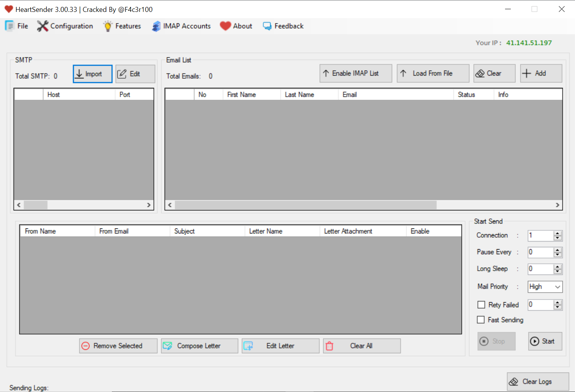The width and height of the screenshot is (575, 392).
Task: Click the Remove Selected button
Action: coord(118,346)
